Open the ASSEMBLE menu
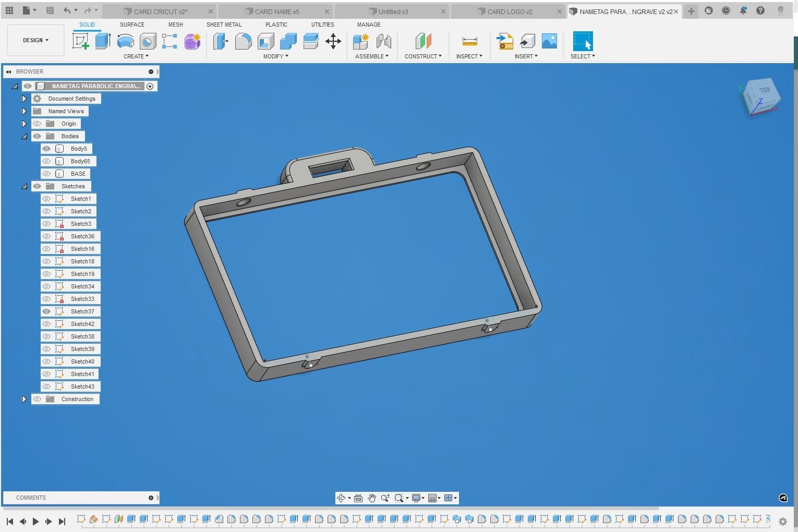798x532 pixels. click(x=372, y=56)
